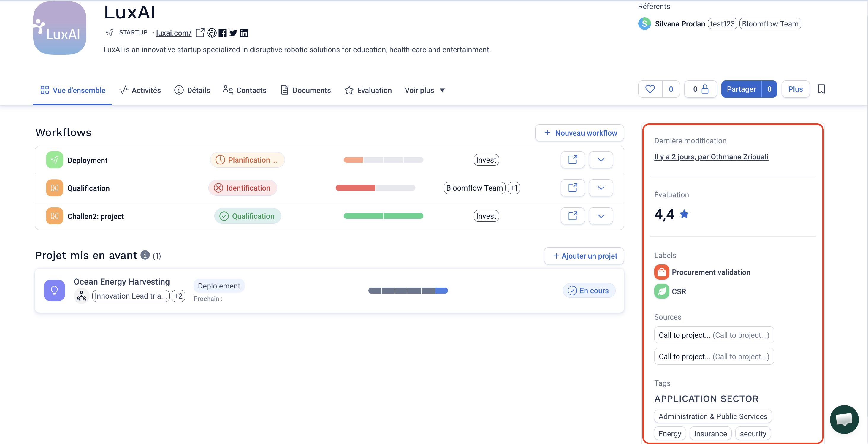Click the Partager button
The height and width of the screenshot is (444, 868).
pos(741,89)
